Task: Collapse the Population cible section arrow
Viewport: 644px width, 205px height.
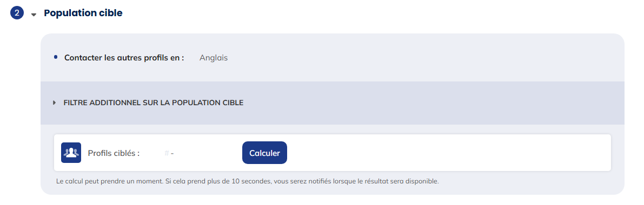Action: 34,15
